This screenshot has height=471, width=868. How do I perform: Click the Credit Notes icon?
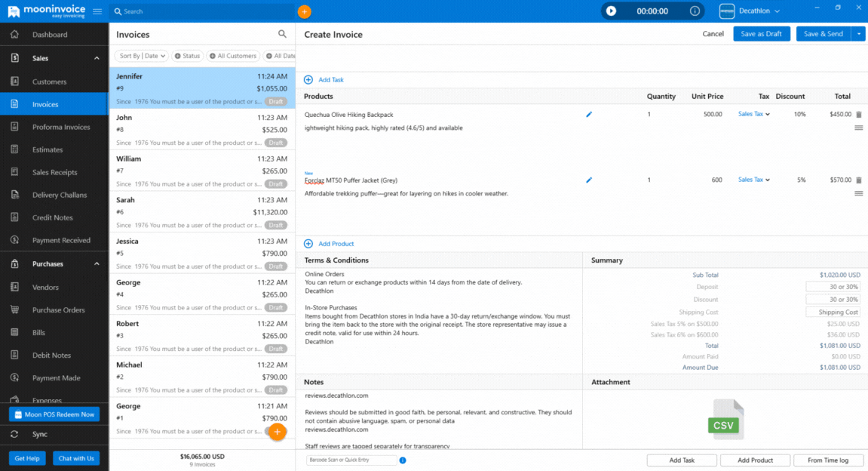tap(15, 217)
